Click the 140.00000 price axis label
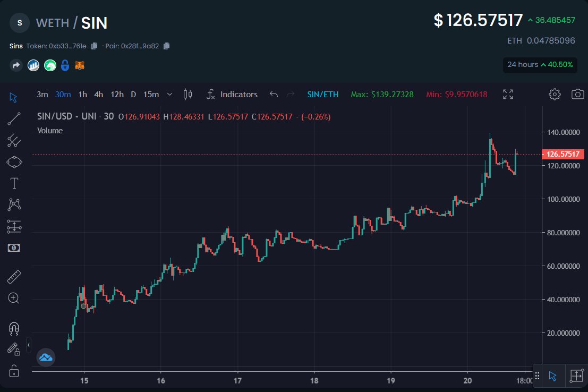588x392 pixels. pos(563,132)
